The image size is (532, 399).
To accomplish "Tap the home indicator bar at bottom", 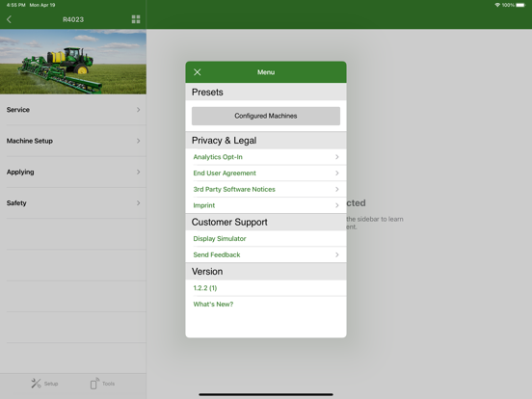I will (266, 394).
